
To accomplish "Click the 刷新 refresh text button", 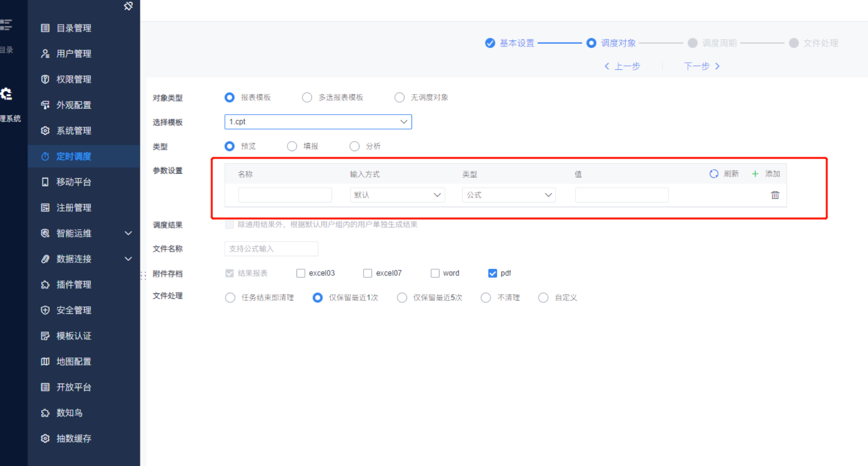I will coord(731,174).
